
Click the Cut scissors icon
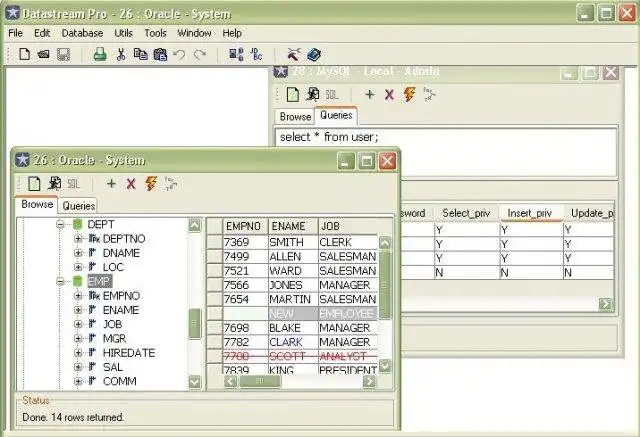tap(121, 54)
